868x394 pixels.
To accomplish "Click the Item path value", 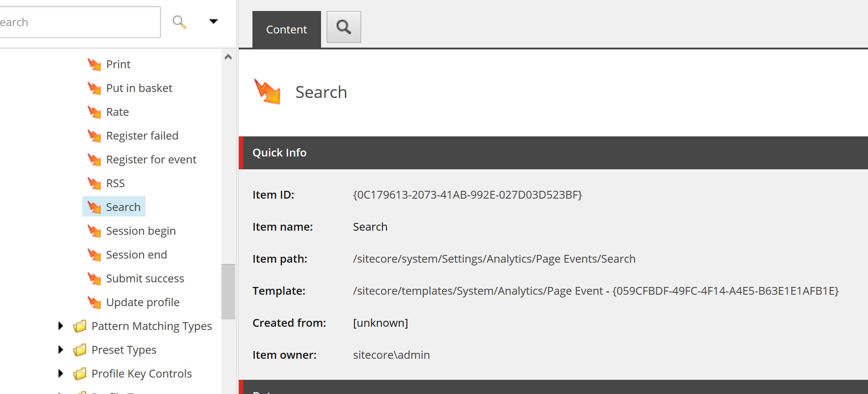I will (494, 259).
